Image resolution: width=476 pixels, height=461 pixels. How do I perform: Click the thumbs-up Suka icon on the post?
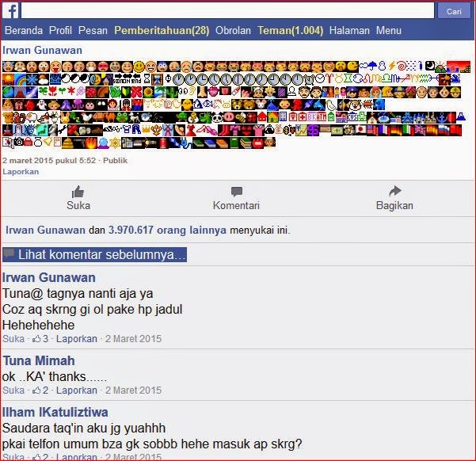click(78, 192)
